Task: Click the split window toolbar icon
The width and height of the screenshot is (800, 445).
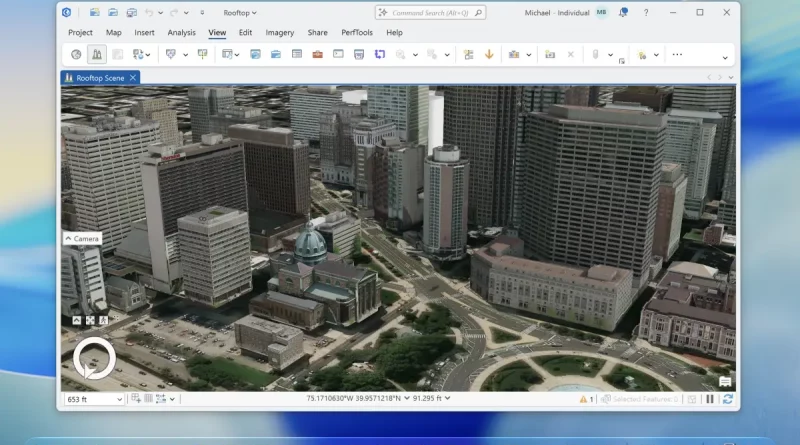Action: [203, 55]
